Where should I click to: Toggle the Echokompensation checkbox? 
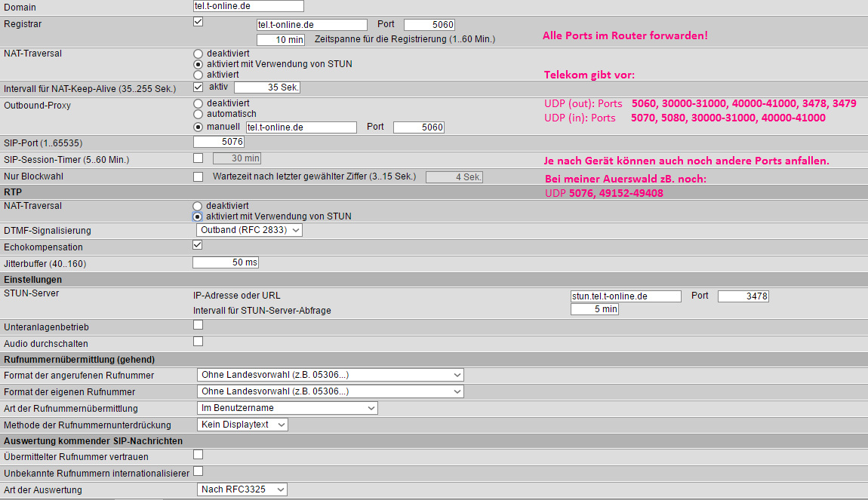point(198,244)
